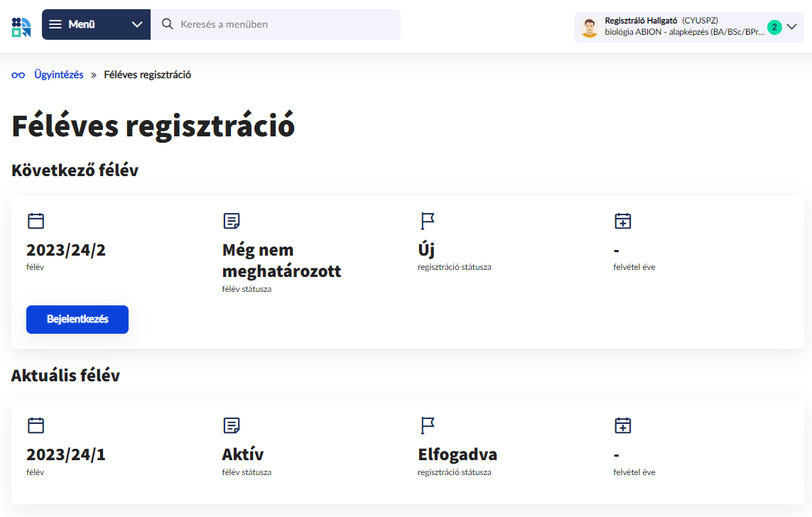Expand the Menü dropdown chevron
812x517 pixels.
(137, 25)
